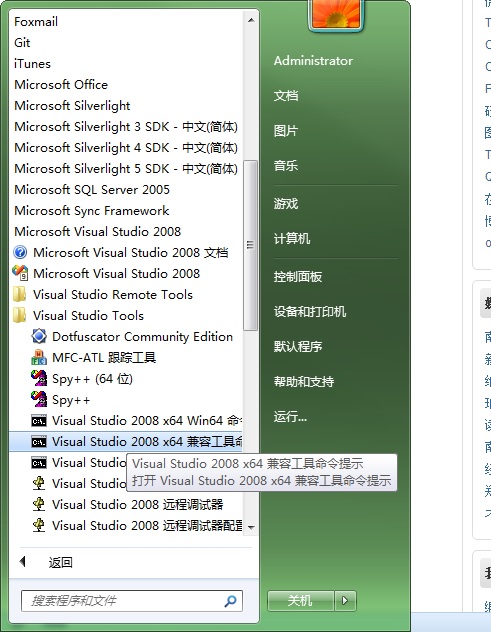Expand Microsoft Silverlight 5 SDK folder
491x632 pixels.
pyautogui.click(x=126, y=168)
